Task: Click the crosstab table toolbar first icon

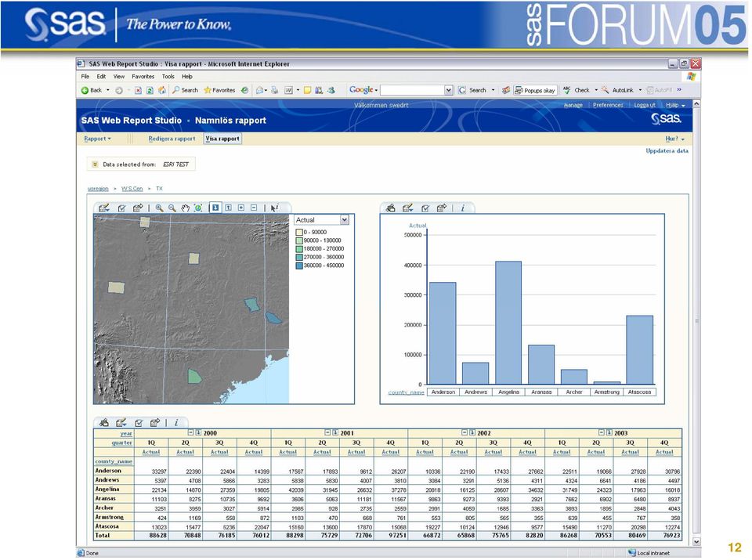Action: coord(104,422)
